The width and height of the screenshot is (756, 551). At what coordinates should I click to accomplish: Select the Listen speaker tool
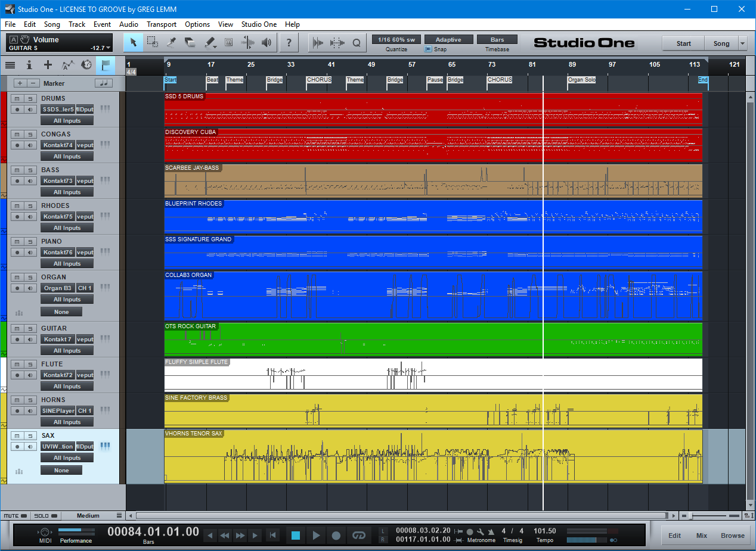click(267, 42)
